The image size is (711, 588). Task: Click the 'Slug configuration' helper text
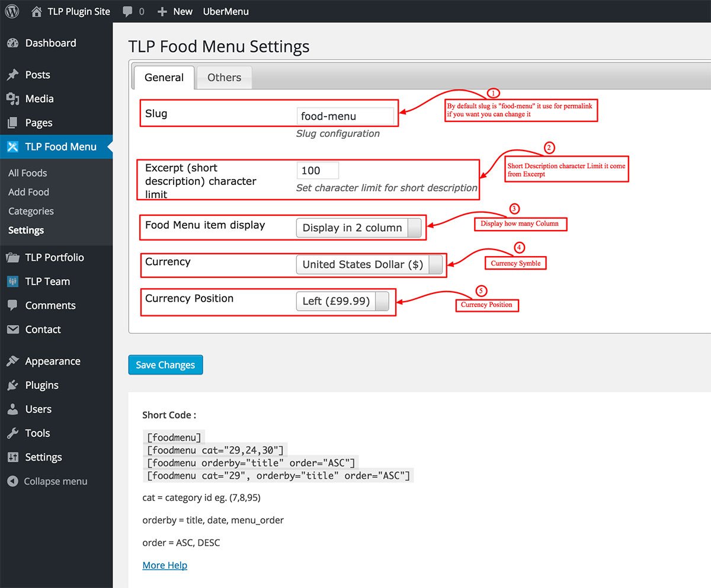(x=338, y=134)
